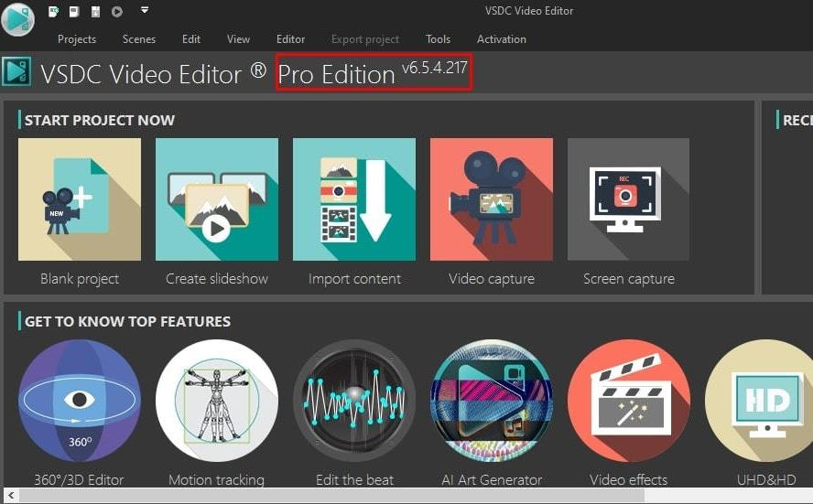Open the Tools menu
The image size is (813, 504).
click(x=439, y=38)
